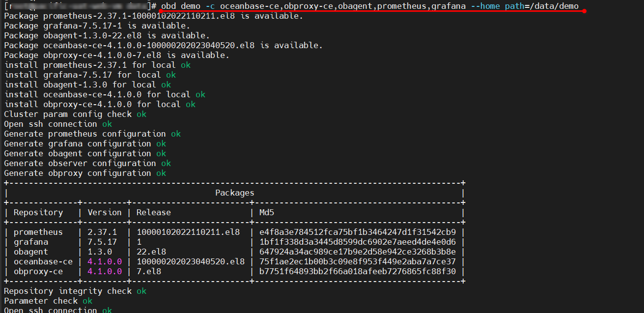This screenshot has width=644, height=313.
Task: Click "obproxy-ce" in the Repository column
Action: tap(38, 271)
